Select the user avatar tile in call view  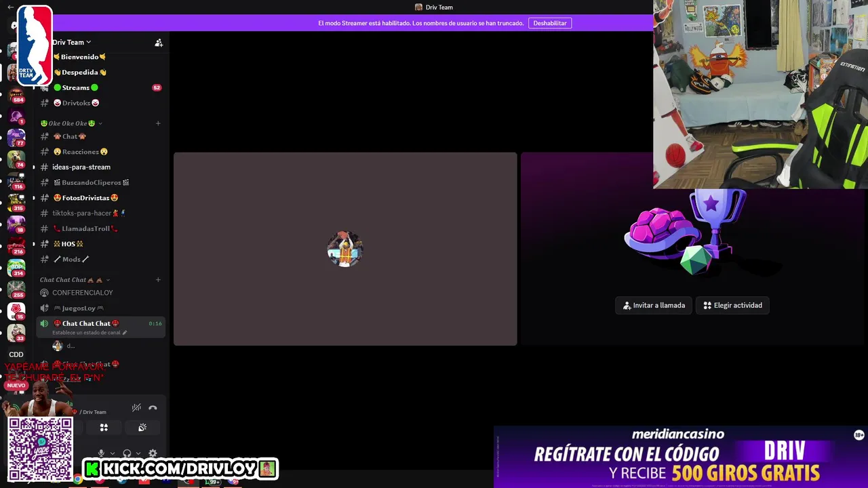coord(345,249)
